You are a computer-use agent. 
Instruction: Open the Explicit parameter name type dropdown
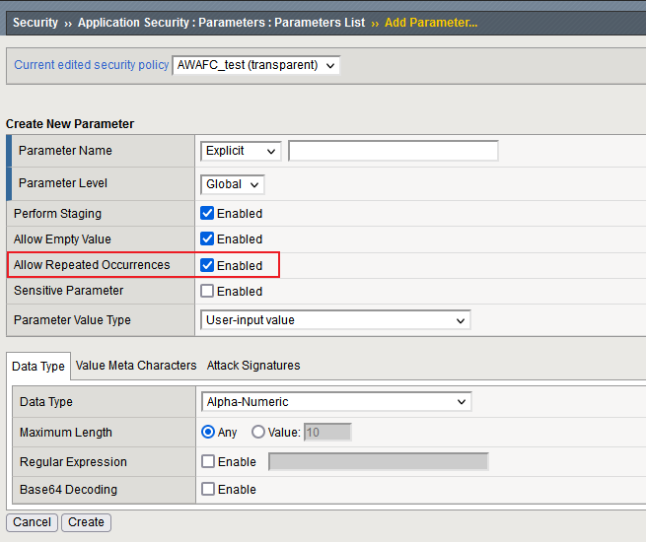[x=241, y=151]
